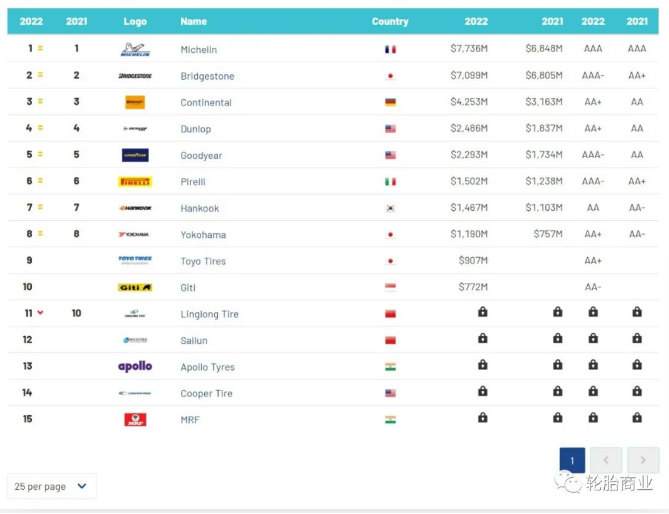The height and width of the screenshot is (514, 669).
Task: Open the Bridgestone brand link
Action: tap(207, 76)
